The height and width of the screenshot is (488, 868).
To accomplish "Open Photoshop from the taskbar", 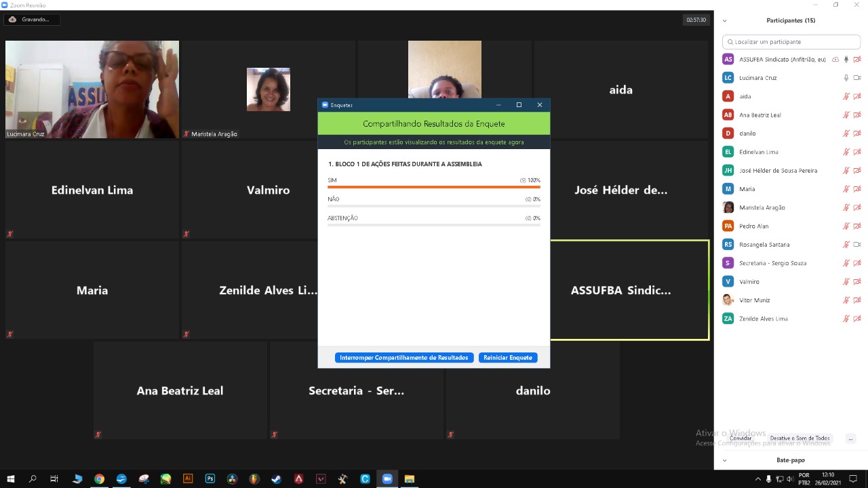I will (x=210, y=479).
